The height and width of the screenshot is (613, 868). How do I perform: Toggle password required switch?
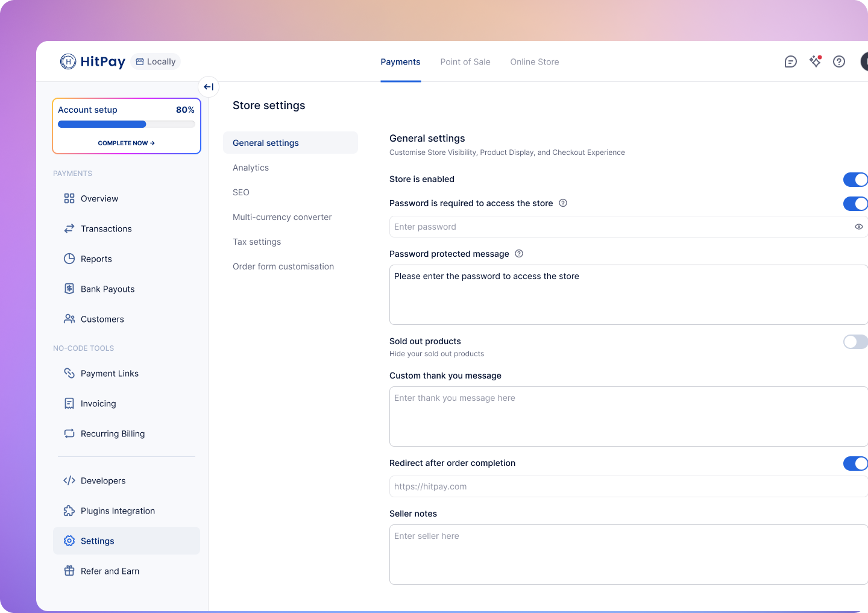(x=855, y=204)
